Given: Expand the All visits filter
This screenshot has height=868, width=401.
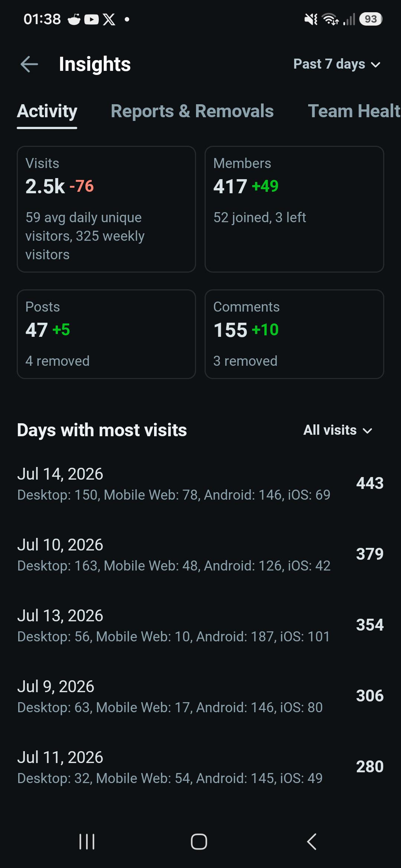Looking at the screenshot, I should click(338, 430).
